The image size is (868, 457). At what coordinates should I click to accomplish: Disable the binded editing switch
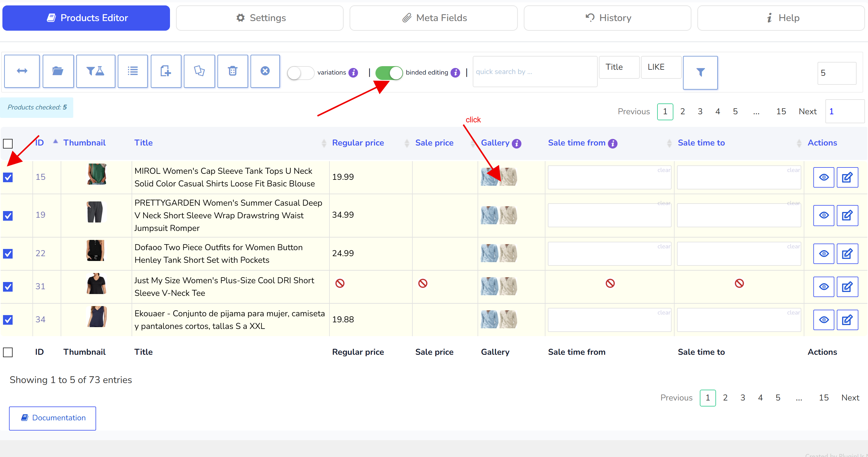[x=389, y=73]
